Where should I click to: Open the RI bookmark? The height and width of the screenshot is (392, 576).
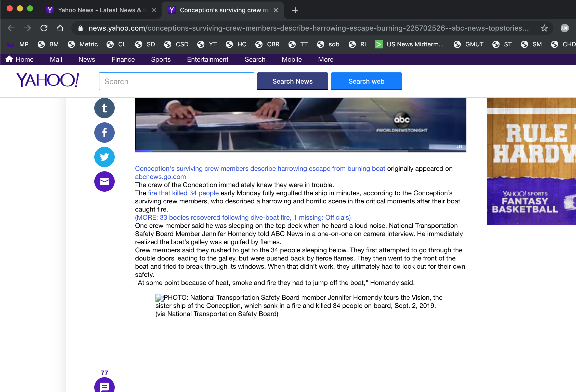click(358, 44)
